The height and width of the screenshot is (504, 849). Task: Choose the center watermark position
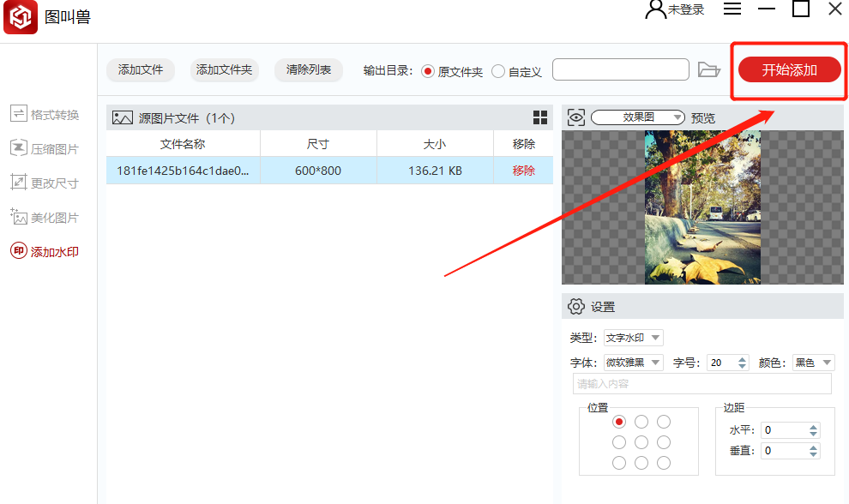click(x=641, y=442)
